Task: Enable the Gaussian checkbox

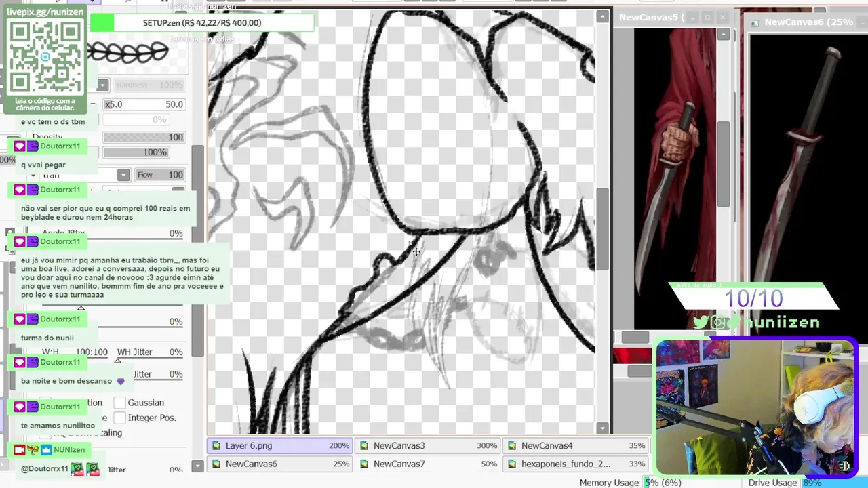Action: pyautogui.click(x=120, y=403)
